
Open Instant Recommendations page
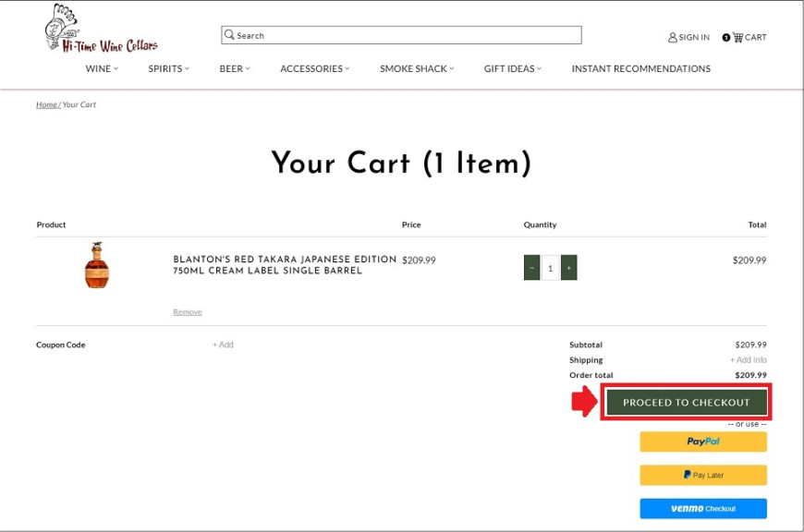pyautogui.click(x=641, y=68)
